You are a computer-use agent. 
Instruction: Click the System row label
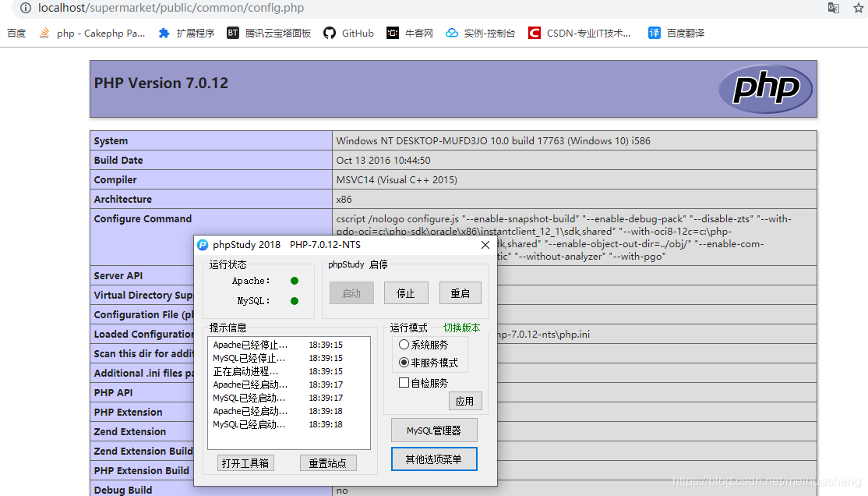tap(111, 140)
